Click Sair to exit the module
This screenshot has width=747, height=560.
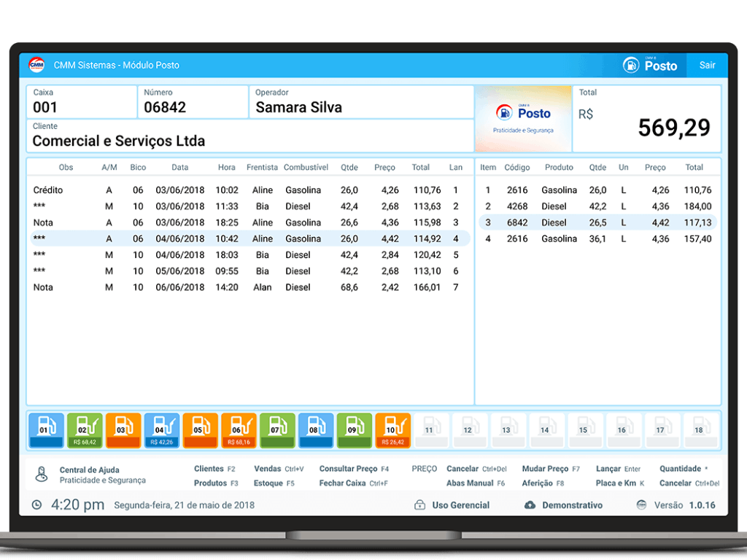(x=707, y=65)
